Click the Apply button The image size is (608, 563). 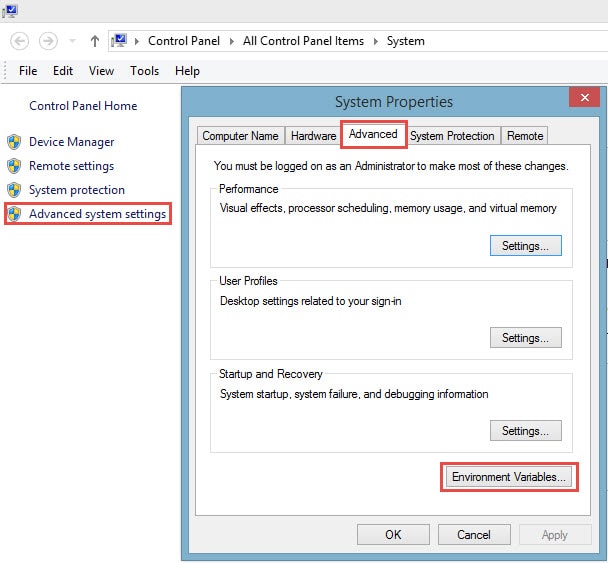[x=555, y=535]
